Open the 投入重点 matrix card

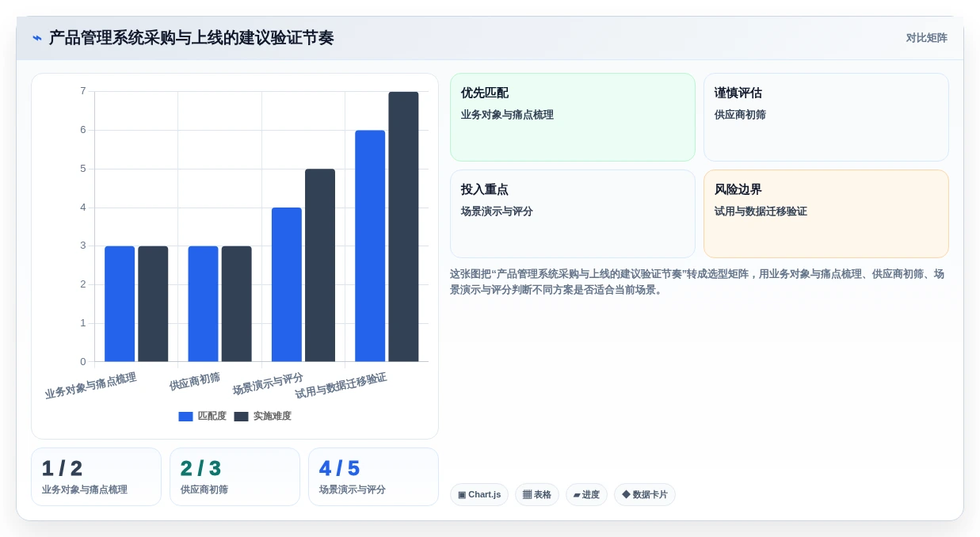(572, 214)
